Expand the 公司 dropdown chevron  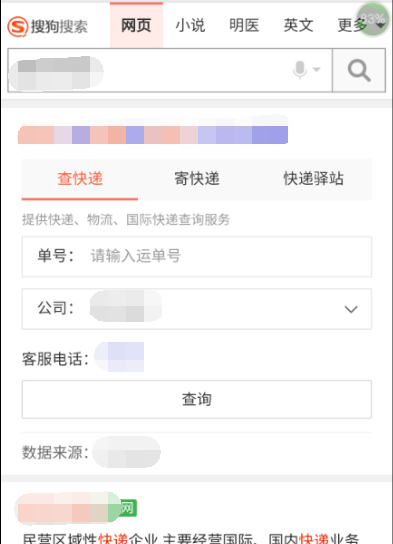coord(351,309)
